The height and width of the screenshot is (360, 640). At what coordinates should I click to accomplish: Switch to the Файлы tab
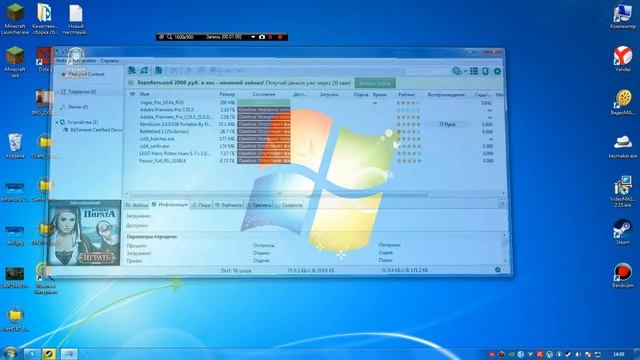[137, 205]
